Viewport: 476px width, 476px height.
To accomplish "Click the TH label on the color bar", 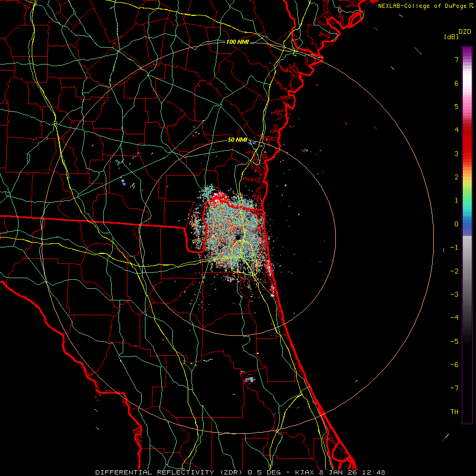I will click(x=454, y=411).
